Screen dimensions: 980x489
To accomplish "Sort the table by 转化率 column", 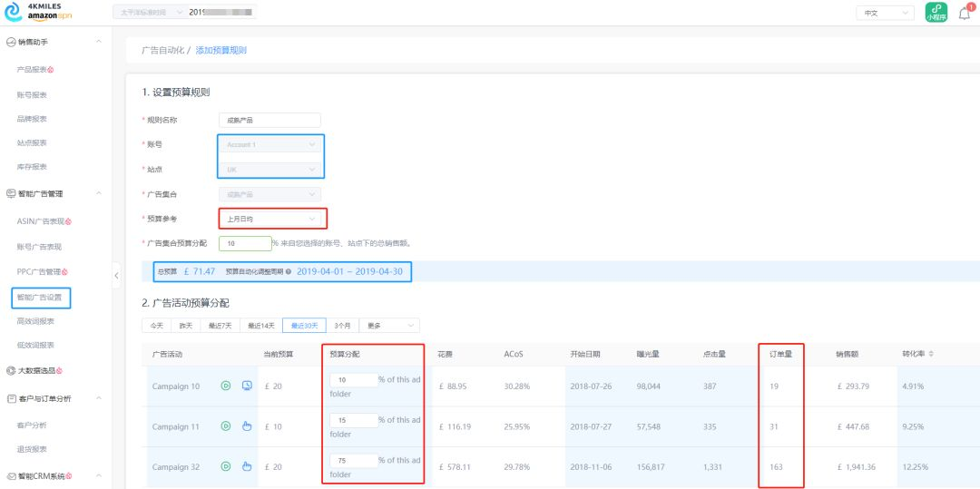I will 917,354.
